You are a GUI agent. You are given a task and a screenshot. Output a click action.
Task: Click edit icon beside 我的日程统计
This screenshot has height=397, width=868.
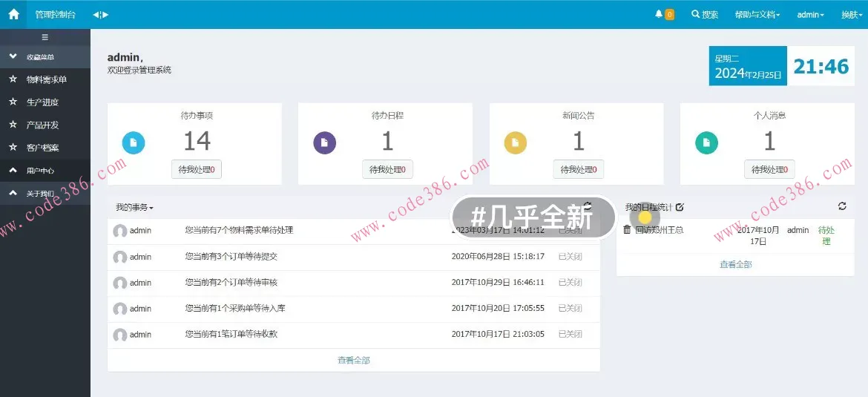point(680,207)
